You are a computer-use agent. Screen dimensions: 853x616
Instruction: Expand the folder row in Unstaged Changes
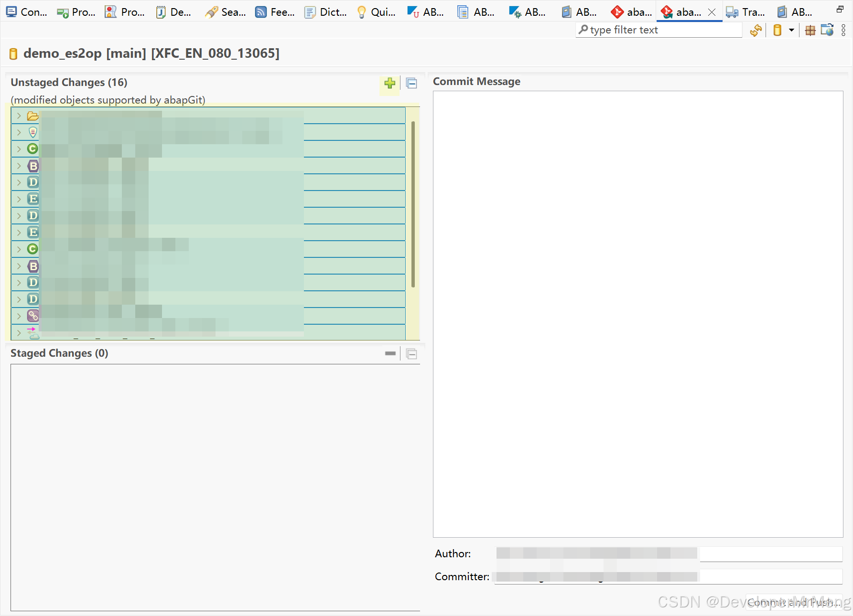click(x=19, y=116)
